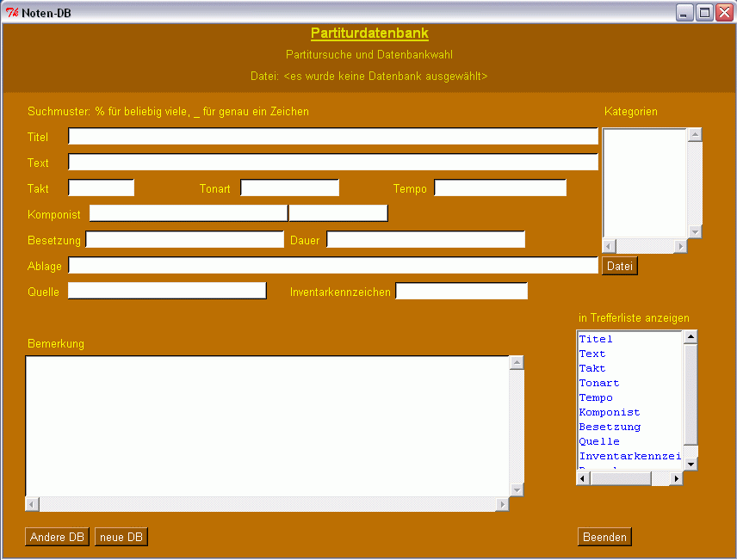The width and height of the screenshot is (737, 560).
Task: Click the Noten-DB title bar app icon
Action: click(12, 13)
